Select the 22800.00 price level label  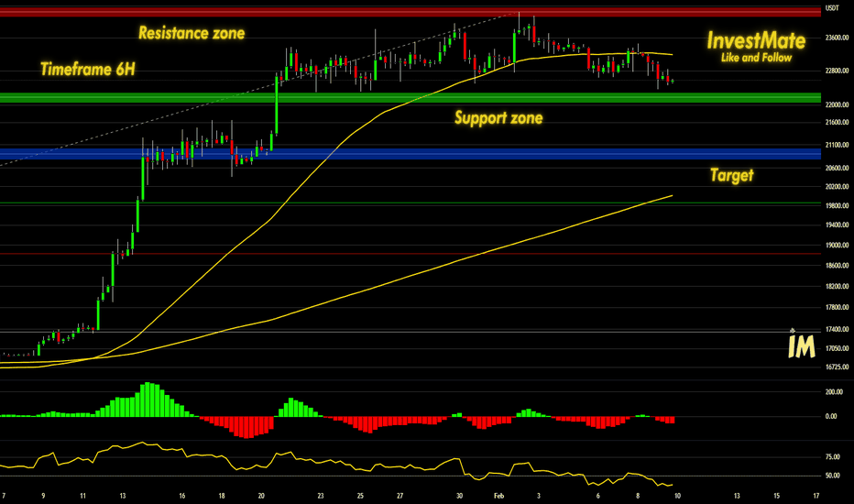pos(838,71)
